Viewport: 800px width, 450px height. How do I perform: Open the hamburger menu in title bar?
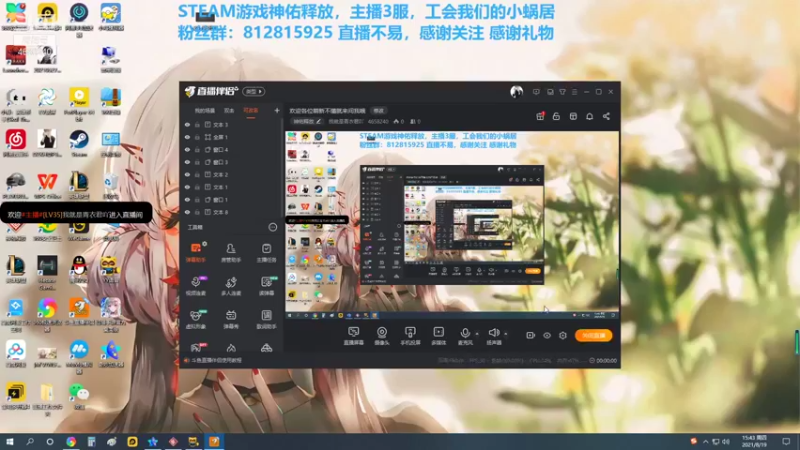(x=574, y=92)
